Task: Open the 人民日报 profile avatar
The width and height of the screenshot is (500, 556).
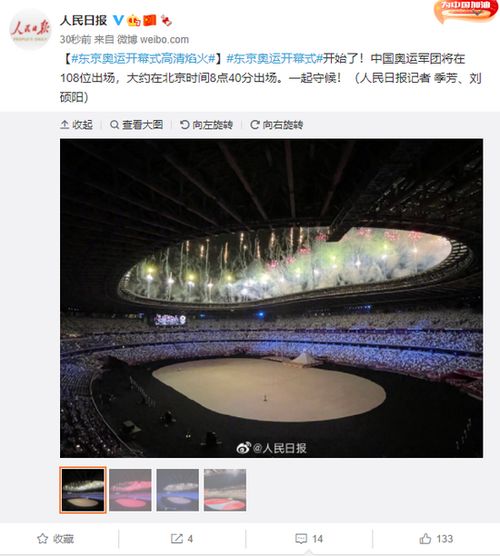Action: 30,30
